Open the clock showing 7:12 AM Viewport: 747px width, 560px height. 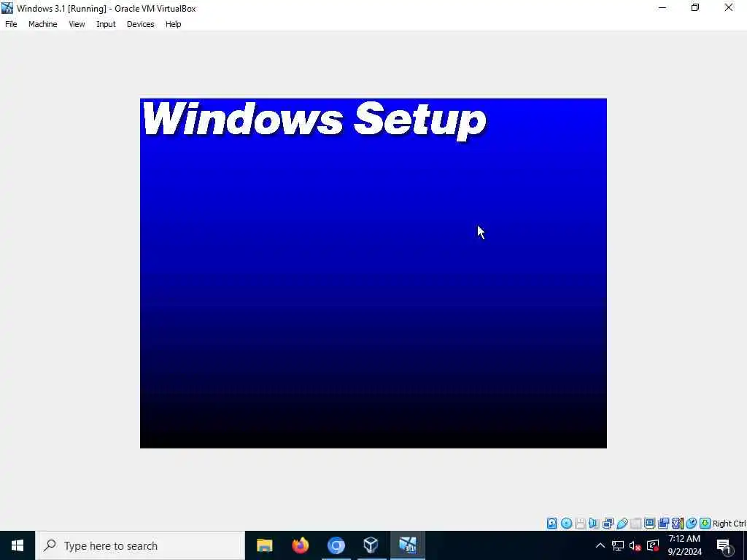(x=684, y=545)
